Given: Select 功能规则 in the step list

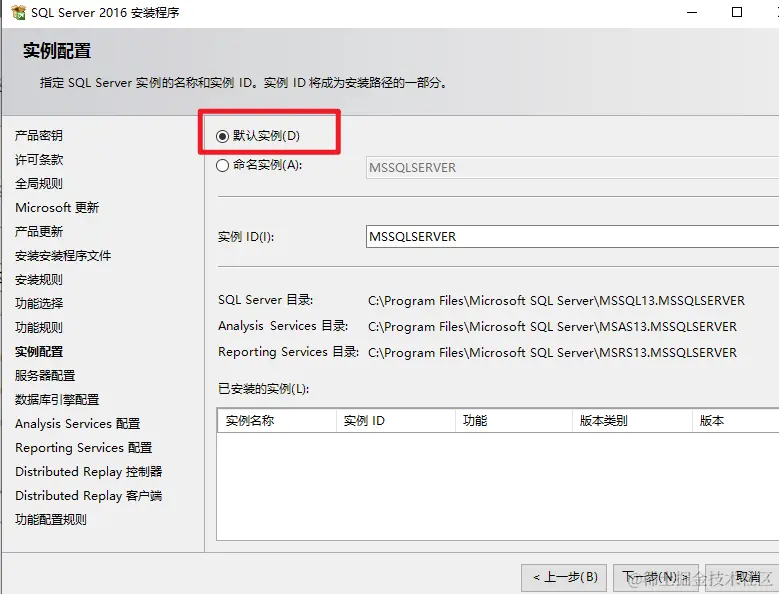Looking at the screenshot, I should click(x=39, y=328).
